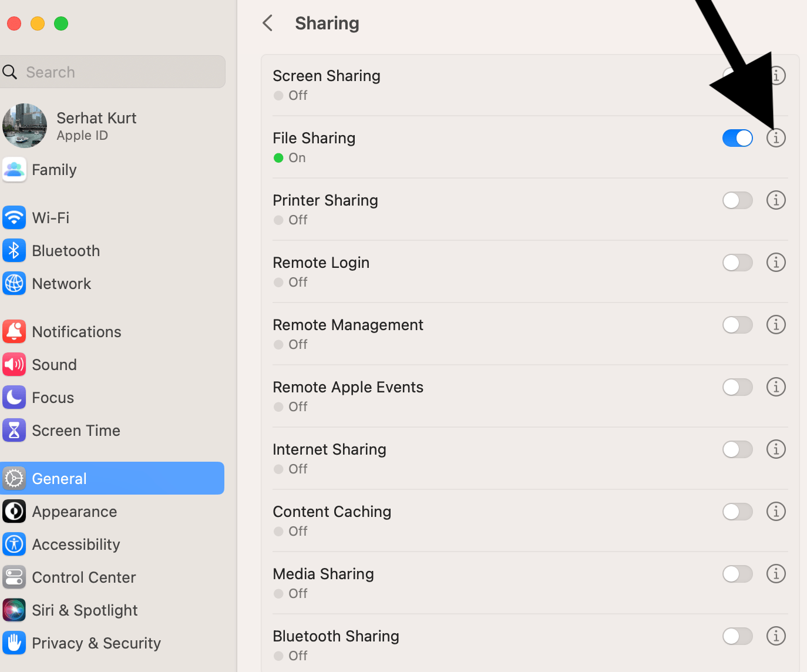The height and width of the screenshot is (672, 807).
Task: Click the "Printer Sharing" label text
Action: pyautogui.click(x=325, y=200)
